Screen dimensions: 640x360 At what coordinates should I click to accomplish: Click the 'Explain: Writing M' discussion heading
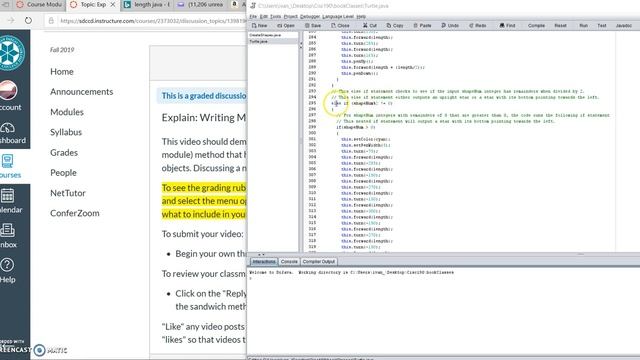[204, 118]
